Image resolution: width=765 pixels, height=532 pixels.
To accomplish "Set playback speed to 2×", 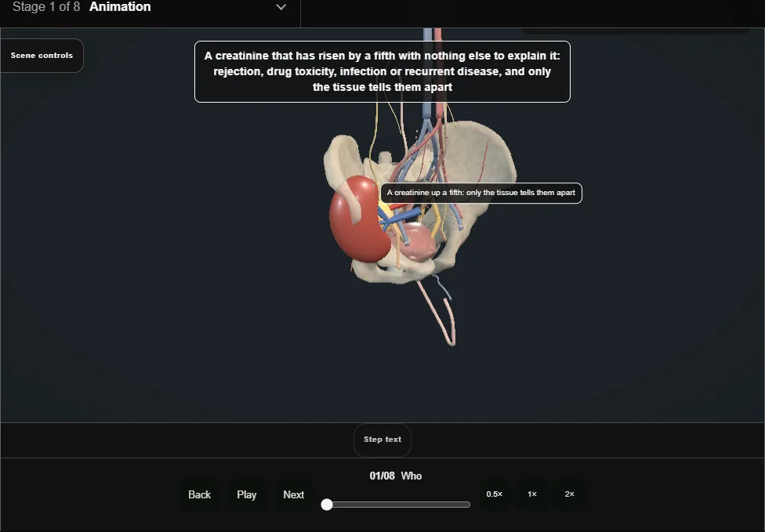I will pos(569,494).
